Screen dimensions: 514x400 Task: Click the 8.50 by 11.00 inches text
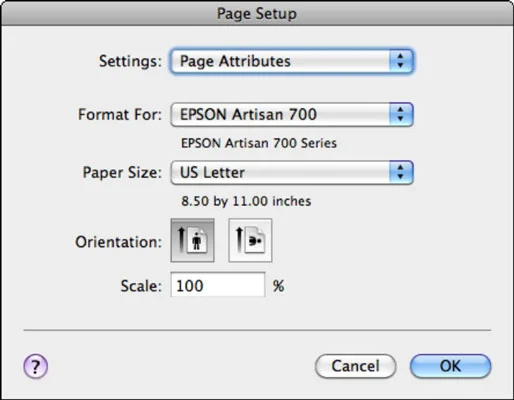pyautogui.click(x=246, y=201)
